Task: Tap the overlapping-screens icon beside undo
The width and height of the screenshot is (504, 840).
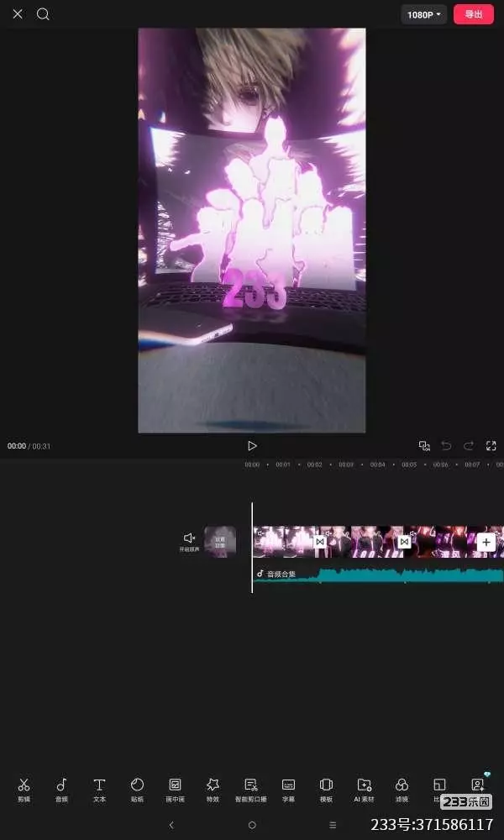Action: [424, 446]
